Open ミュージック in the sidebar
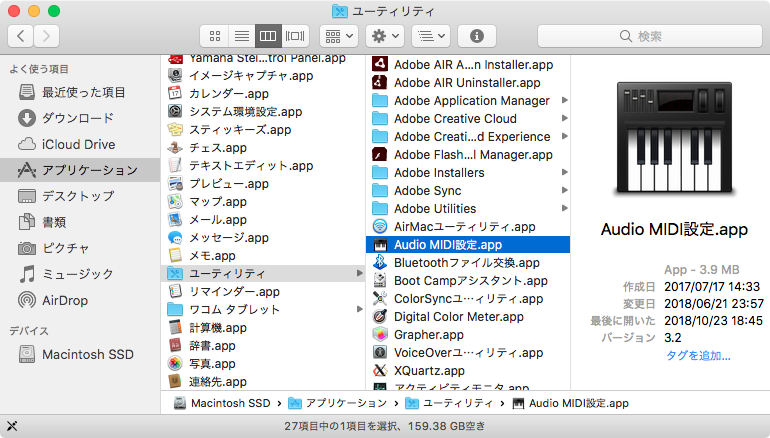770x438 pixels. tap(80, 274)
